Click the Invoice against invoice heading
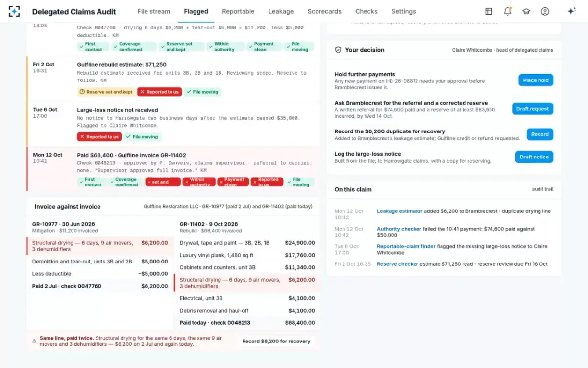This screenshot has width=588, height=368. (x=67, y=207)
